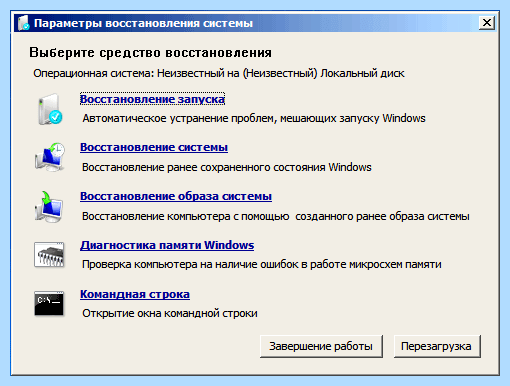Click text Восстановление ранее сохраненного состояния Windows
Screen dimensions: 510x386
click(x=227, y=167)
